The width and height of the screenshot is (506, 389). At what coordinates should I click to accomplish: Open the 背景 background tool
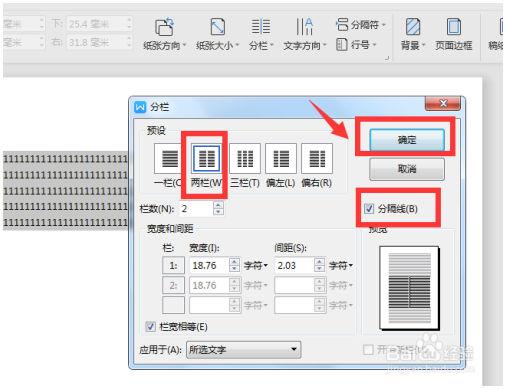[x=413, y=34]
